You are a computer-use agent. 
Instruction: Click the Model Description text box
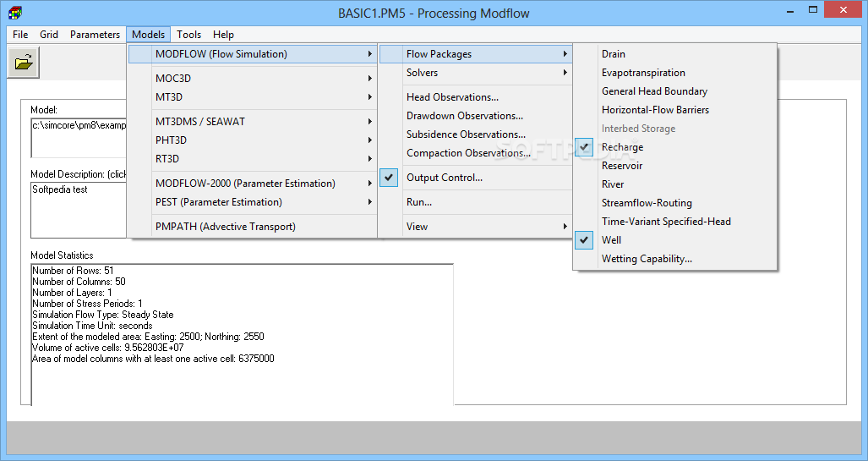79,210
